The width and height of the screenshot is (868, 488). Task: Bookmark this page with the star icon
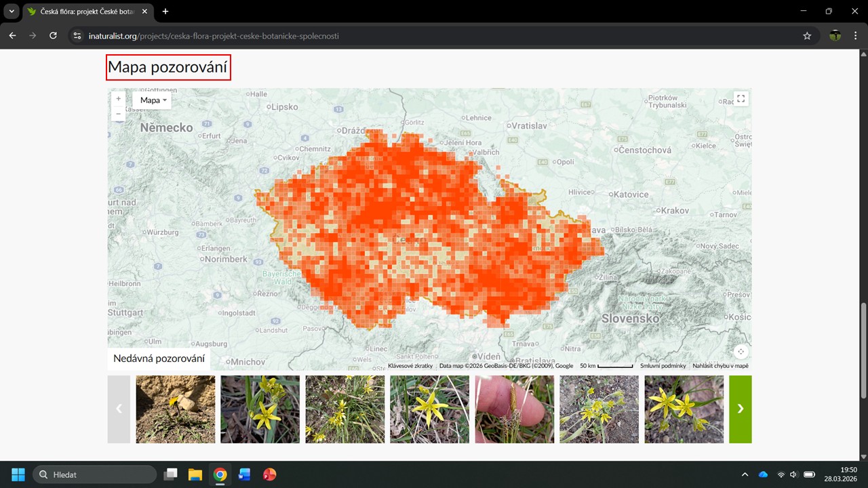point(807,36)
